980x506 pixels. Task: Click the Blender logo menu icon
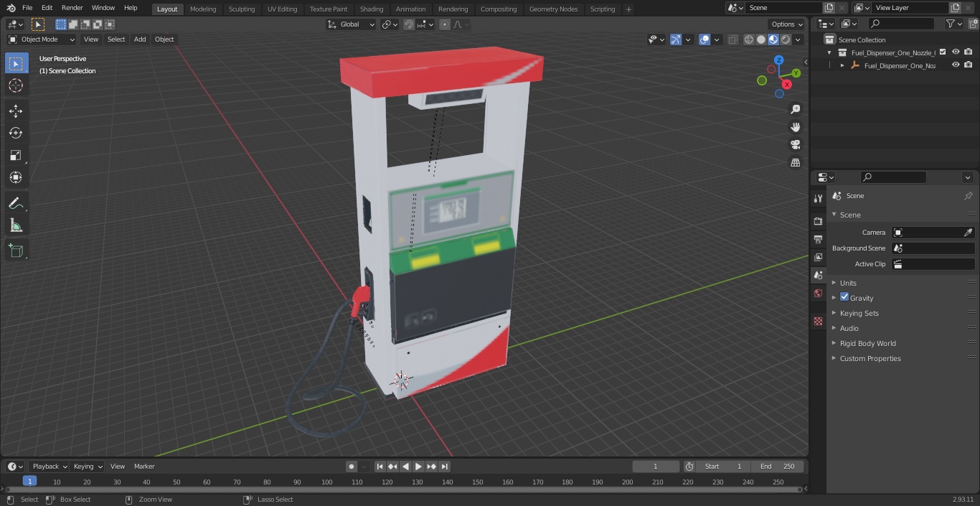[11, 8]
